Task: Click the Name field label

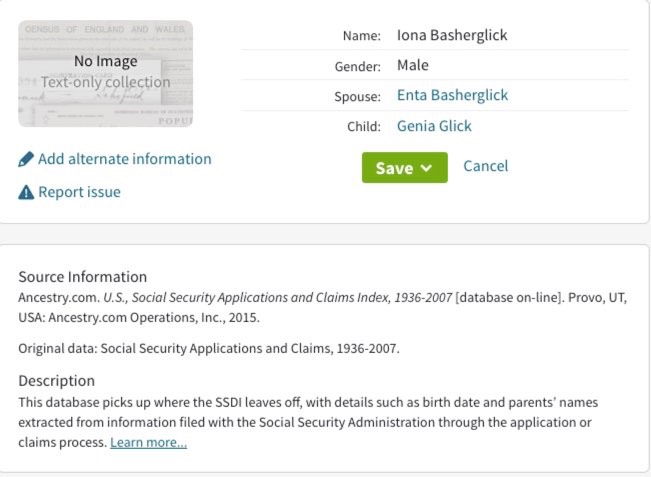Action: pyautogui.click(x=362, y=36)
